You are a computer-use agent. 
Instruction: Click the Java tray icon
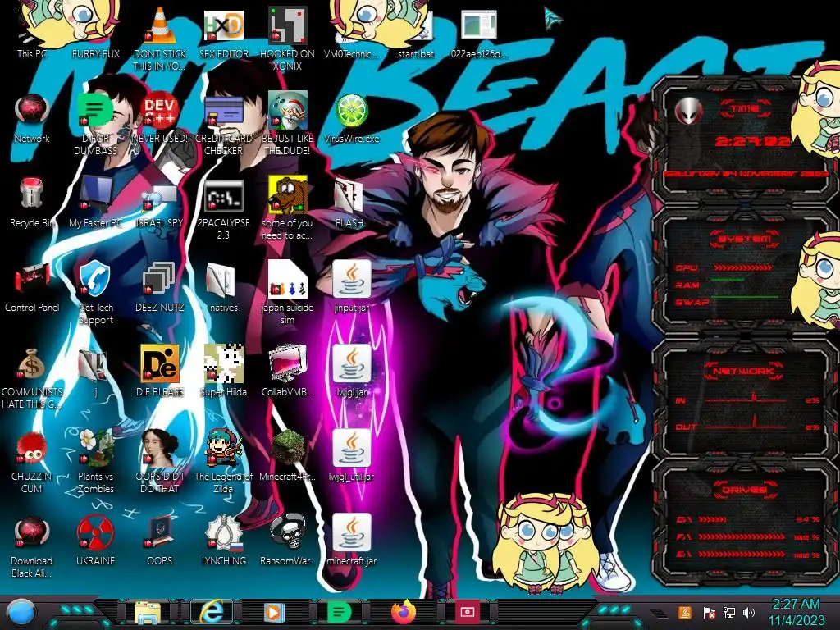click(685, 612)
